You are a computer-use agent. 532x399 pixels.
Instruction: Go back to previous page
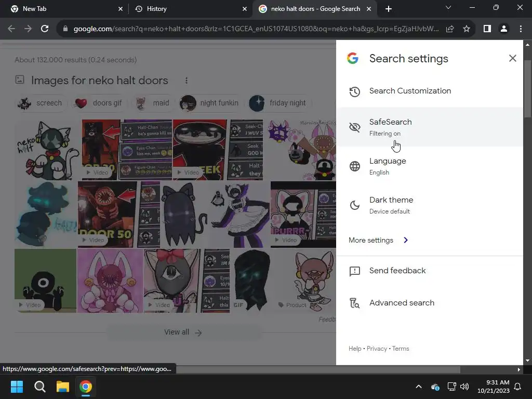tap(11, 29)
